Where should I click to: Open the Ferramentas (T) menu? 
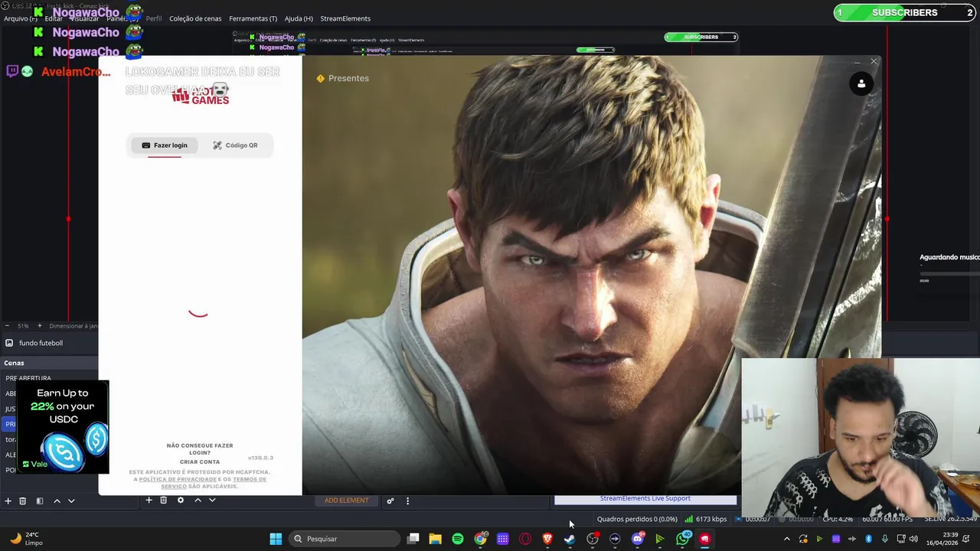[253, 18]
